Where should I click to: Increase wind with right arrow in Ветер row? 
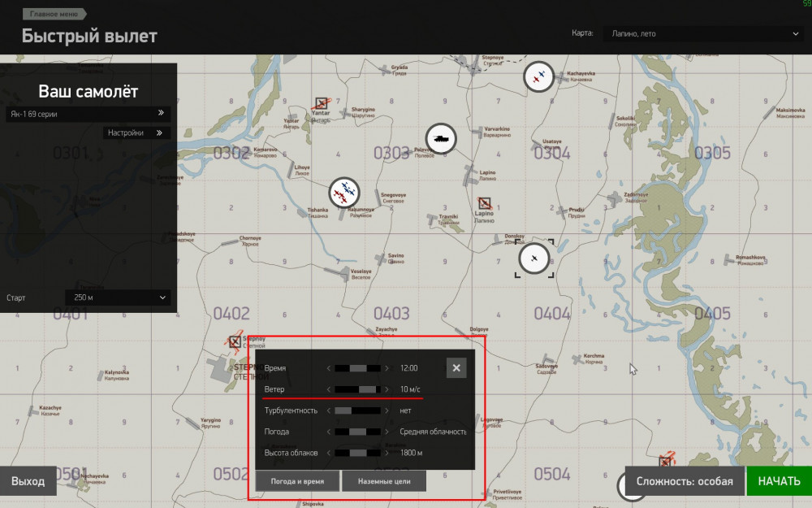[x=387, y=389]
